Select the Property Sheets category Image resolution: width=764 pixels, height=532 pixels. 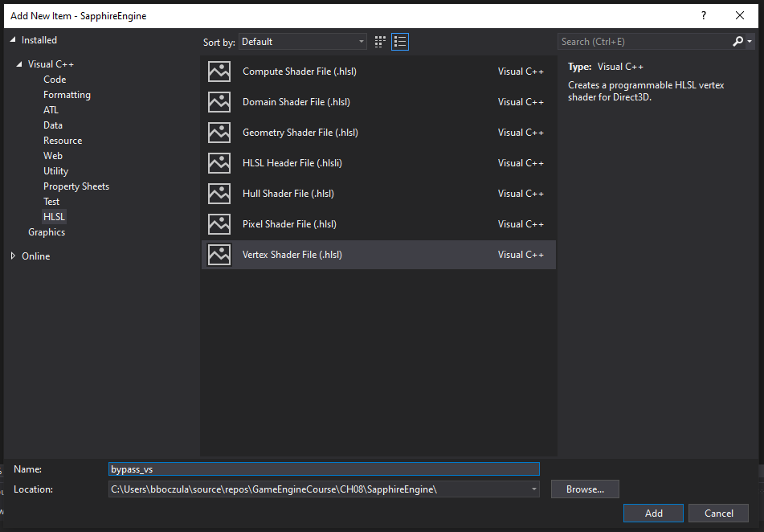tap(76, 186)
